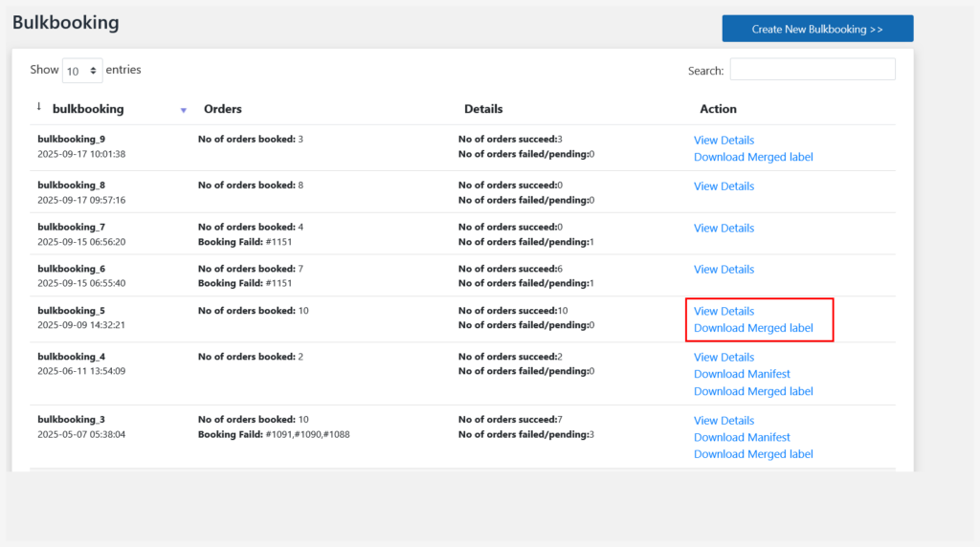Focus the Search input field
This screenshot has width=980, height=547.
[x=813, y=70]
